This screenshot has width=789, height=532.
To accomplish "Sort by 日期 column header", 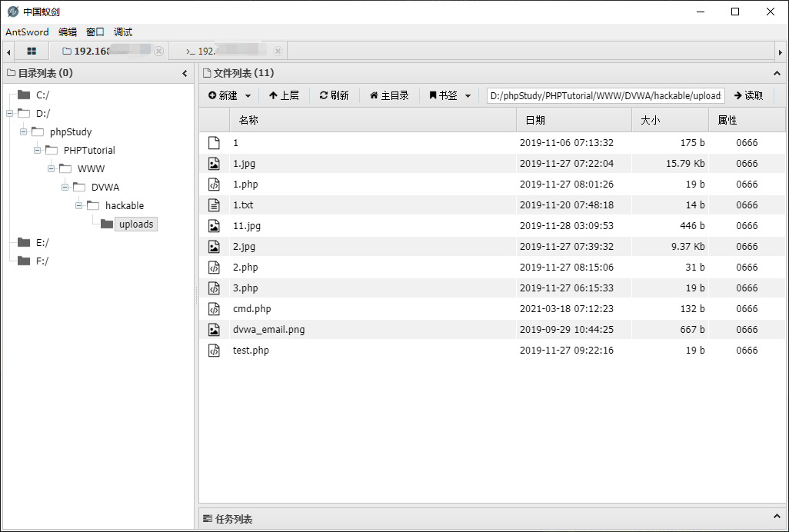I will (574, 120).
